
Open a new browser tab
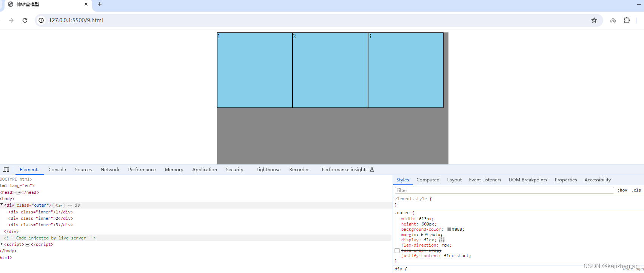pos(100,4)
